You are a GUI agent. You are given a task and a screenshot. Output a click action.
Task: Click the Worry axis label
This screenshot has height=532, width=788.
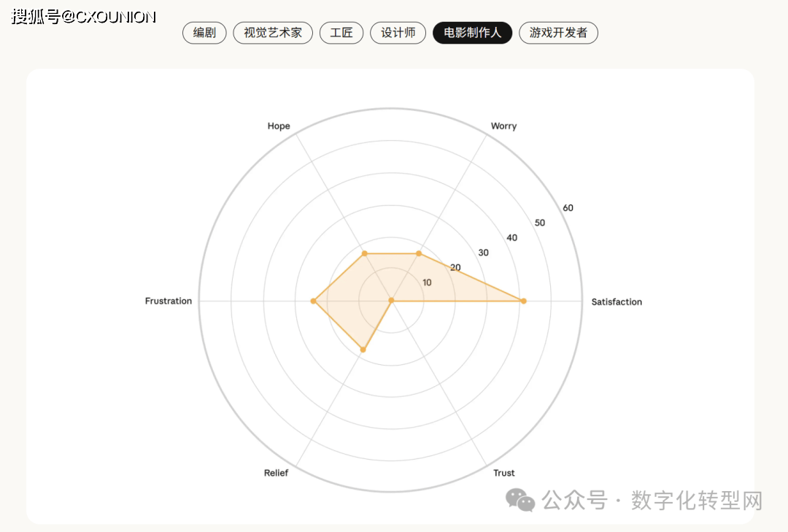503,126
